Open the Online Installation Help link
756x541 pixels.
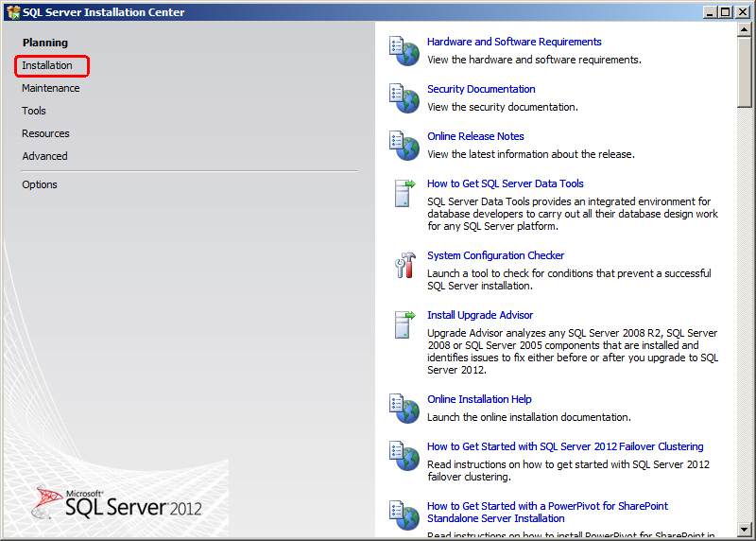(x=479, y=399)
